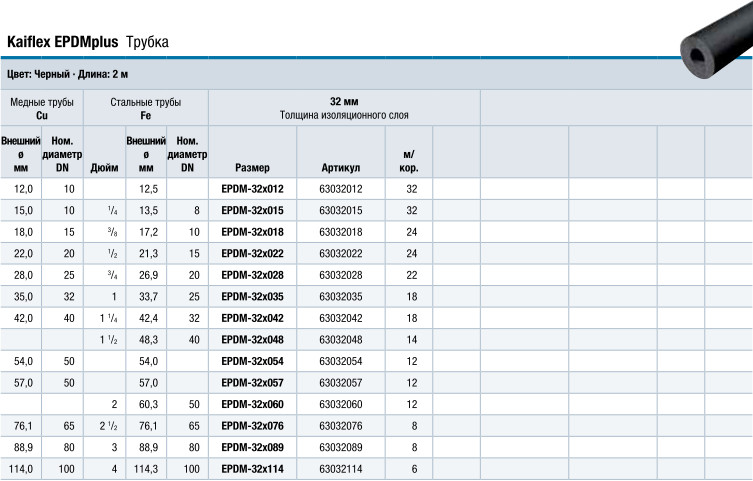Click box quantity '14' in EPDM-32x048 row
Viewport: 753px width, 481px height.
click(412, 340)
